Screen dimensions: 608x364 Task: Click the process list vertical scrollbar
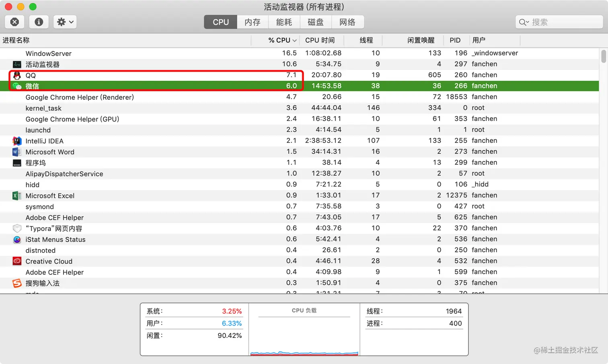604,56
